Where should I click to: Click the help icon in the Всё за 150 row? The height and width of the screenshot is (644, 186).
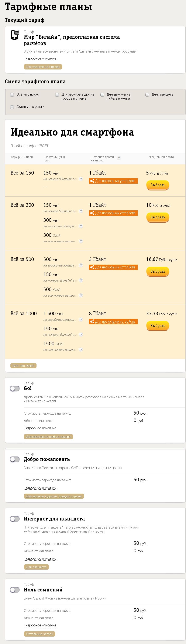click(x=81, y=179)
